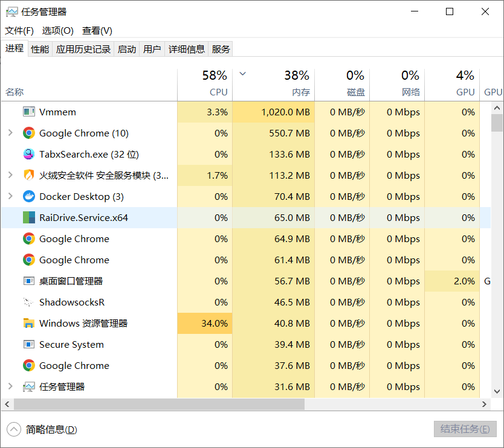Switch to the 用户 tab
This screenshot has width=504, height=448.
pyautogui.click(x=152, y=49)
